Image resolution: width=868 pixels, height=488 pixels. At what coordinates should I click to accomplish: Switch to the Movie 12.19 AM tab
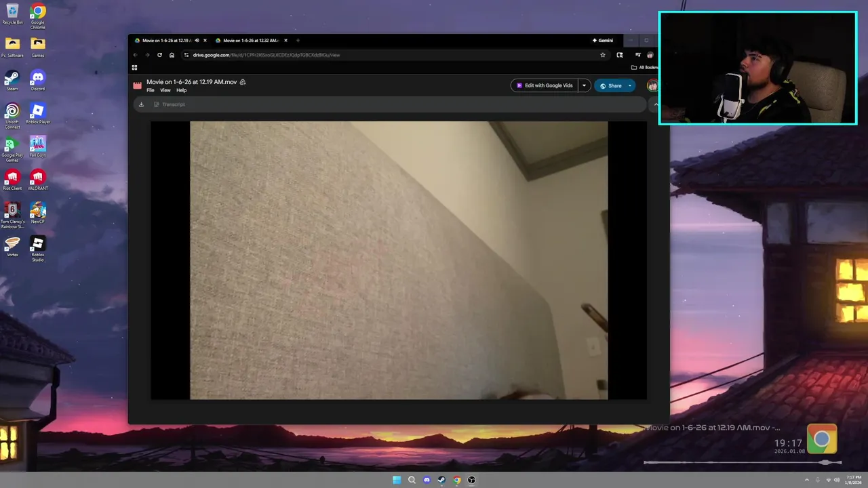[x=166, y=41]
